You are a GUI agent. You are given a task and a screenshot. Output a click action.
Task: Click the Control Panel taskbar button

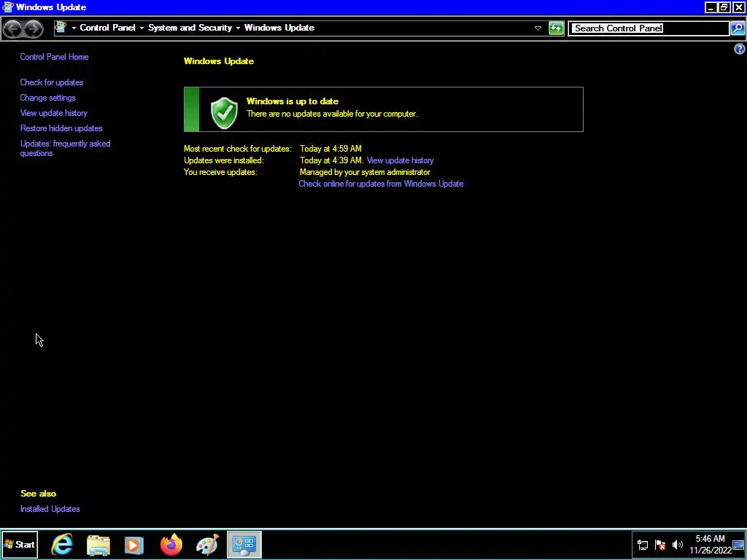click(x=244, y=544)
